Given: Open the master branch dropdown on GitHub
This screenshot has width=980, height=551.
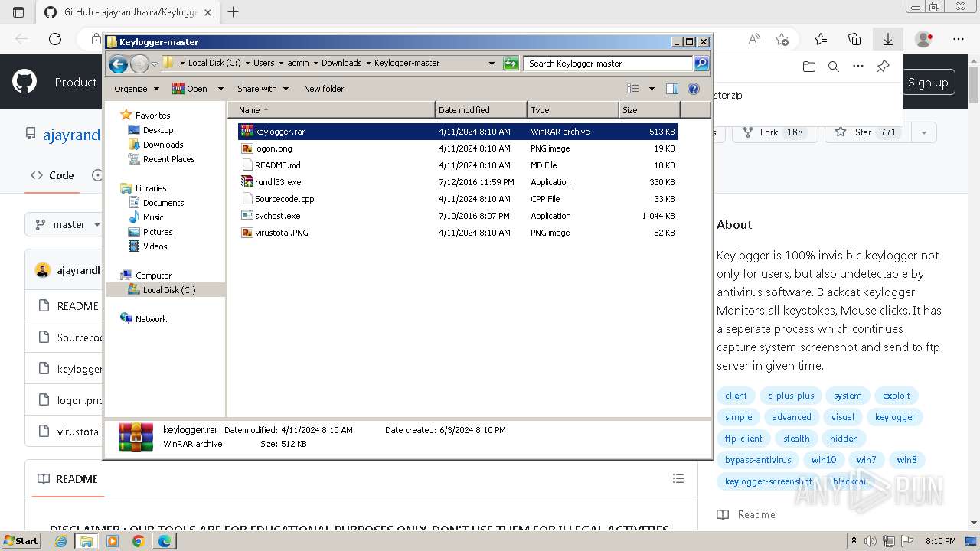Looking at the screenshot, I should [69, 225].
